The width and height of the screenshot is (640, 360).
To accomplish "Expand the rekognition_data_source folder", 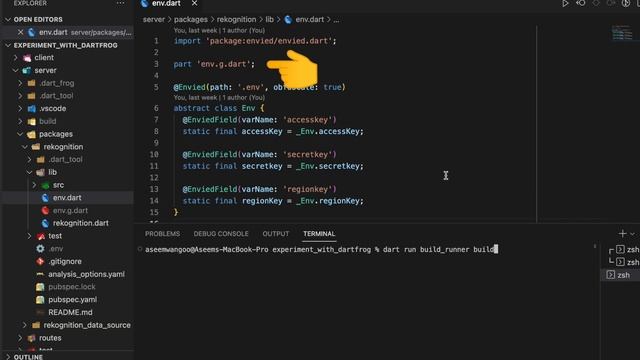I will (x=25, y=325).
